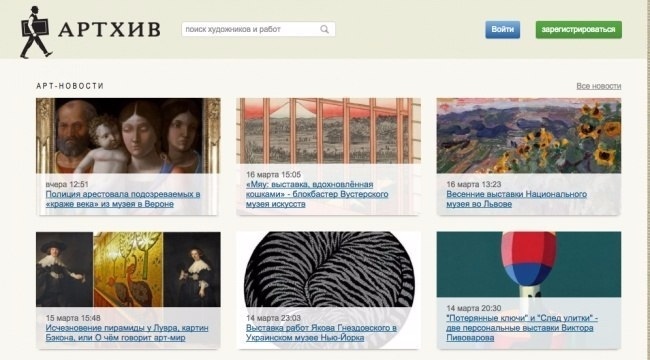This screenshot has height=360, width=650.
Task: Open the «Мяу» cat exhibition headline
Action: point(317,194)
